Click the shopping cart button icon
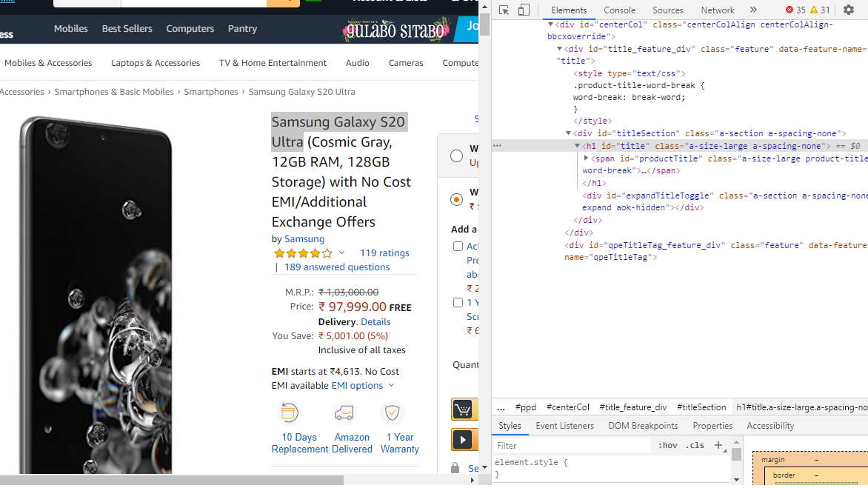 (x=463, y=410)
